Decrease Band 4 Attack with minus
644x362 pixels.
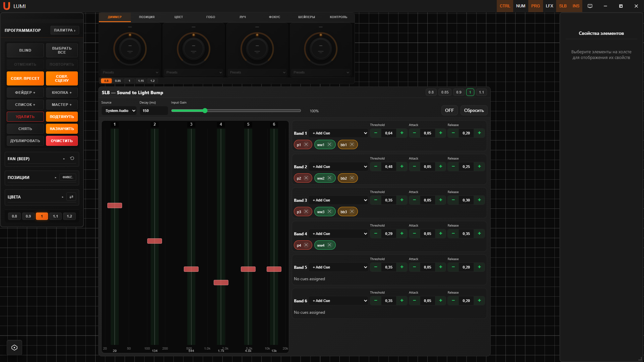[x=415, y=234]
